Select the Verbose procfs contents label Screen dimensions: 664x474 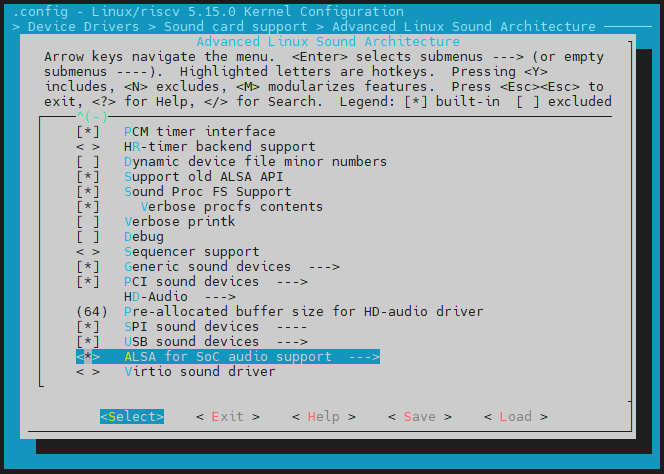pyautogui.click(x=232, y=207)
